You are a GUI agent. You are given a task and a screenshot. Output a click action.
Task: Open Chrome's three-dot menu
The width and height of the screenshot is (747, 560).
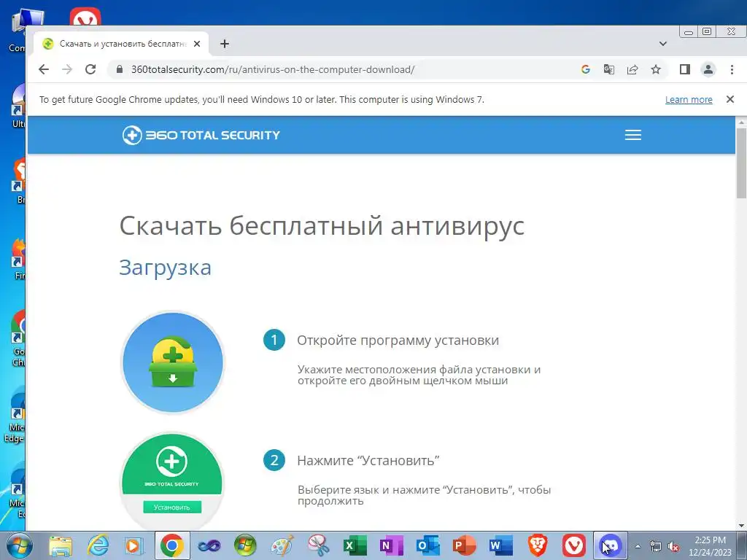tap(732, 69)
